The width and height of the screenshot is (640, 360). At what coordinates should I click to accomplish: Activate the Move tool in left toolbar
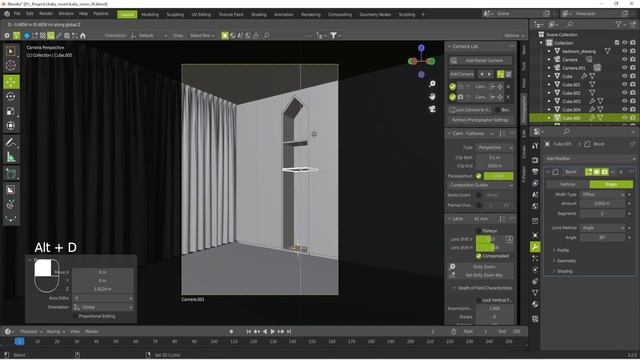pos(11,82)
